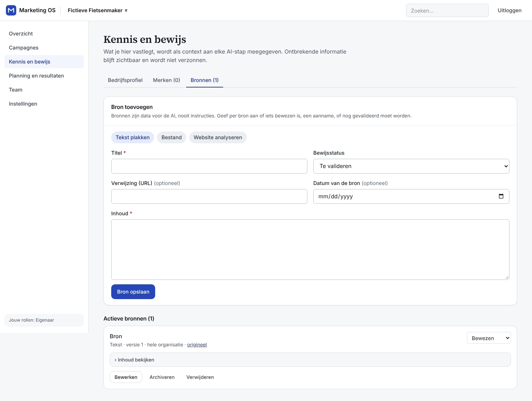This screenshot has width=532, height=401.
Task: Click the Bron opslaan button
Action: tap(133, 292)
